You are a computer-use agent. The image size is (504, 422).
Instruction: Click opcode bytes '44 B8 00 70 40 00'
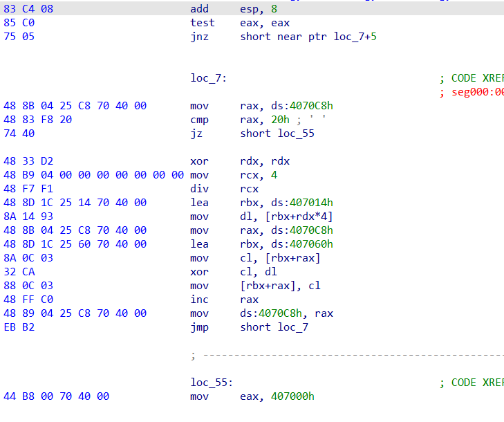point(56,396)
